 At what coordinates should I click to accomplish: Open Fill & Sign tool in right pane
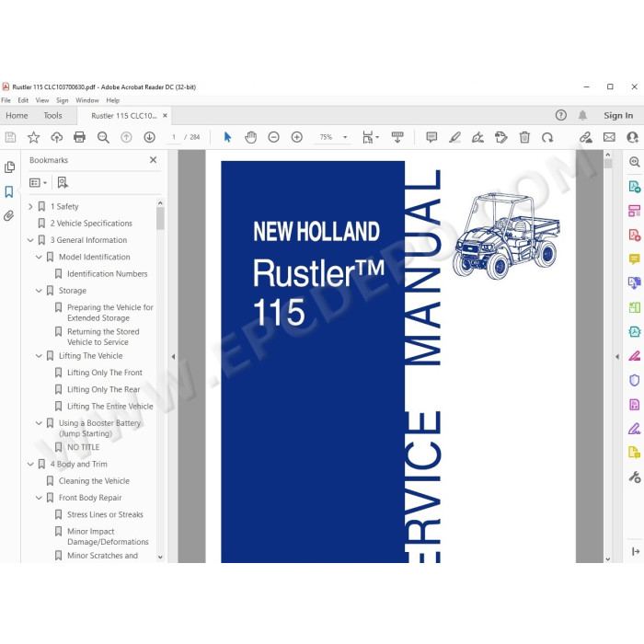[x=634, y=430]
